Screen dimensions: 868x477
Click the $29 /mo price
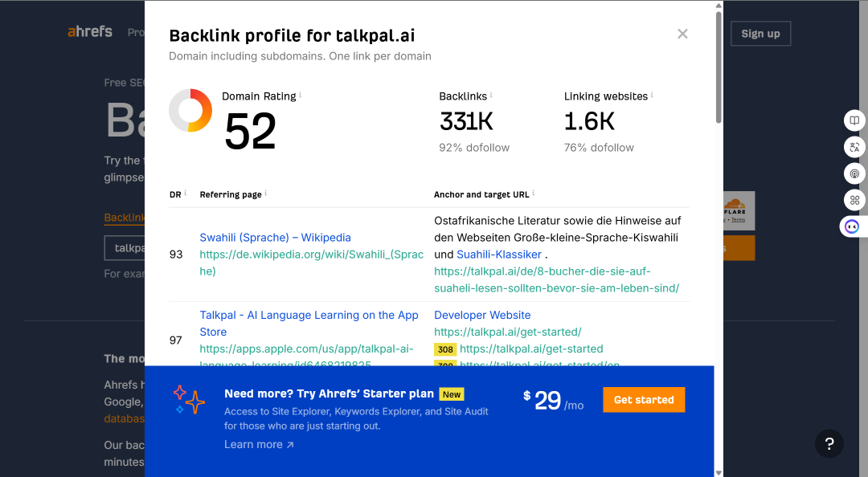tap(553, 401)
